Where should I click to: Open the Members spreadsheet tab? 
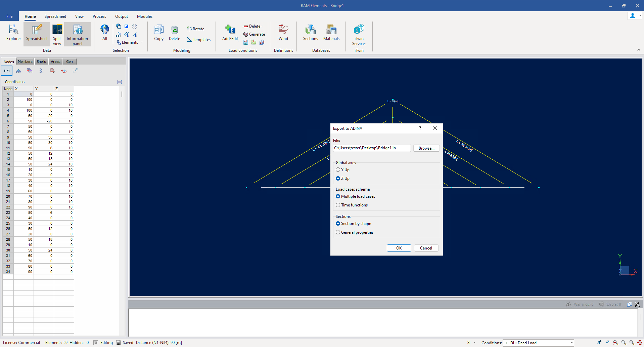click(25, 62)
